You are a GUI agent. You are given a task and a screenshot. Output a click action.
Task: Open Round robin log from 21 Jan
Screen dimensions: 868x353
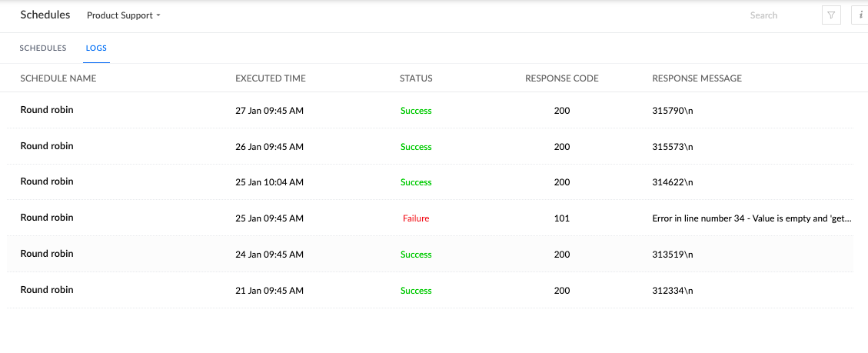tap(47, 290)
